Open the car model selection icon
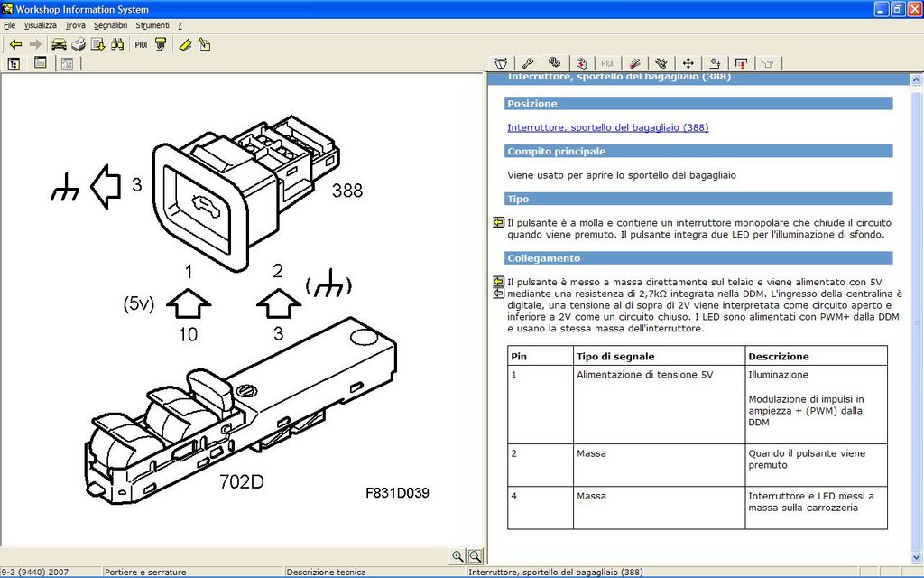The height and width of the screenshot is (578, 924). (x=59, y=44)
